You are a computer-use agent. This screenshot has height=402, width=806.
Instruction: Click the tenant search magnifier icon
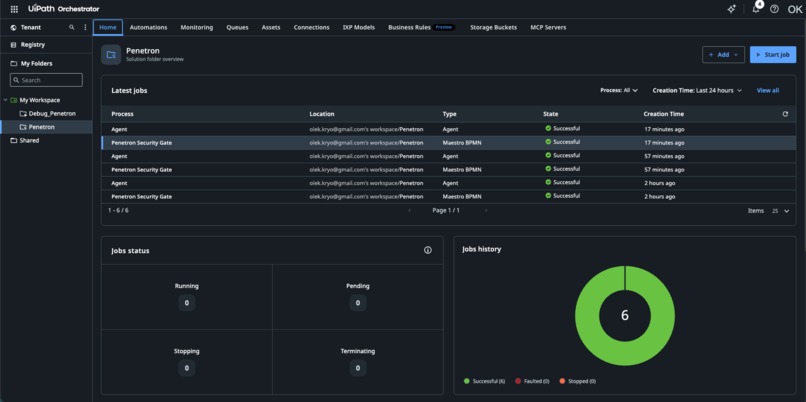pyautogui.click(x=72, y=27)
